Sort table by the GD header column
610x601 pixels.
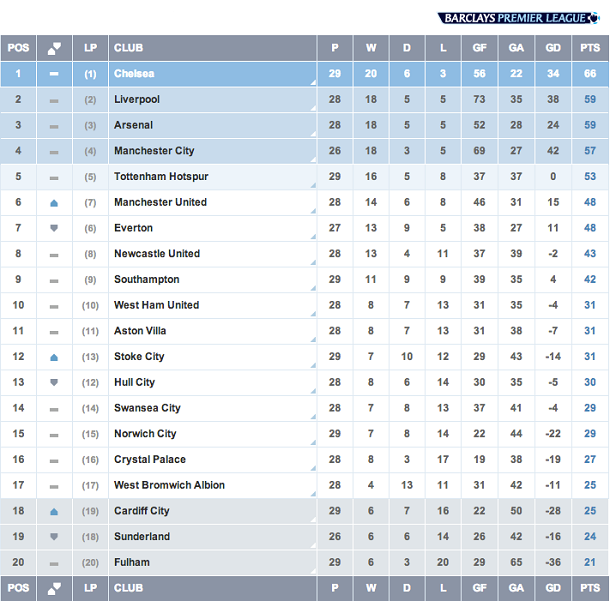point(553,48)
